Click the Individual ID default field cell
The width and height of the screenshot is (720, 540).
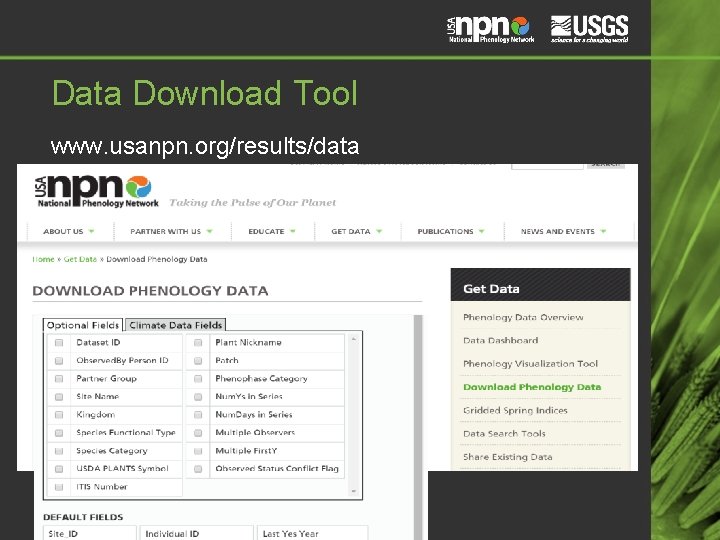pos(197,533)
